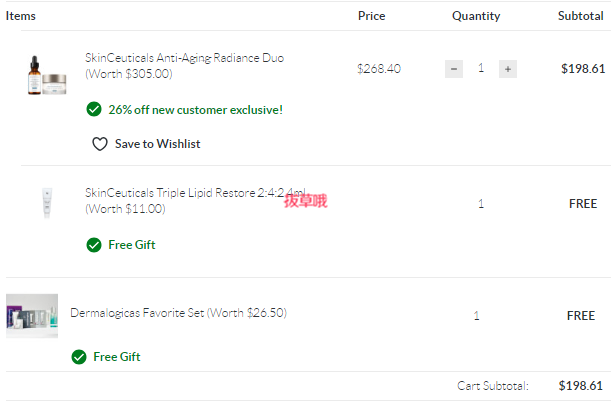Open Dermalogica Favorite Set thumbnail image
This screenshot has width=611, height=401.
tap(32, 316)
